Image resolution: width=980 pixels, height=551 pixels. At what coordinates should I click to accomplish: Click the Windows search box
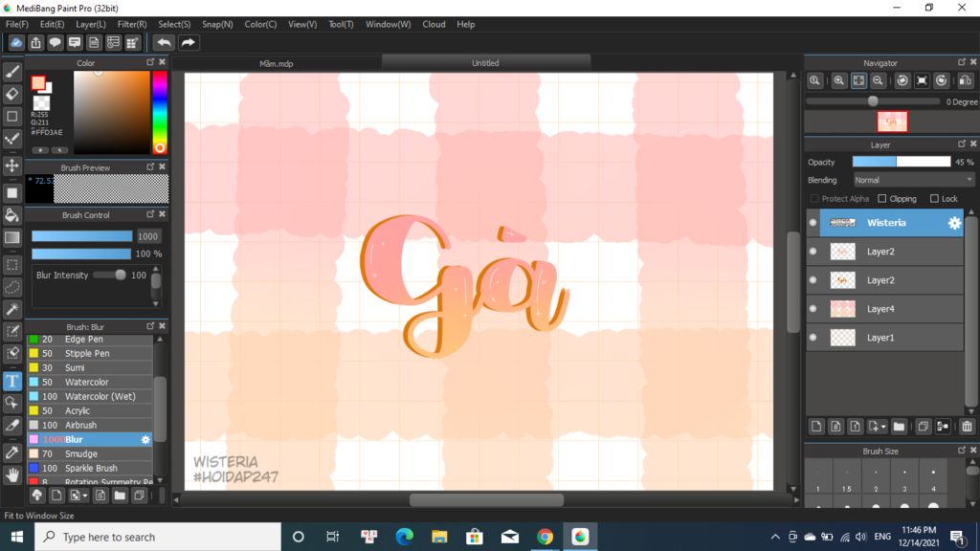pyautogui.click(x=158, y=537)
